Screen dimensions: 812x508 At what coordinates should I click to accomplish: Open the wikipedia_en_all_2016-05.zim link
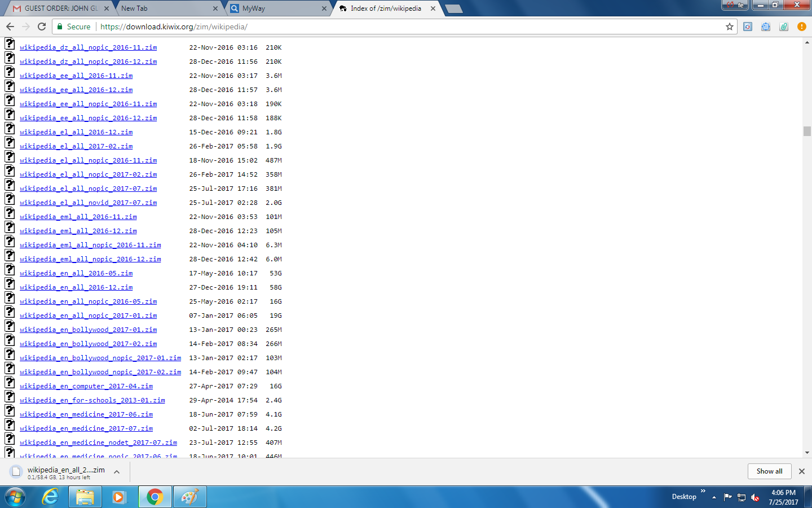[76, 273]
